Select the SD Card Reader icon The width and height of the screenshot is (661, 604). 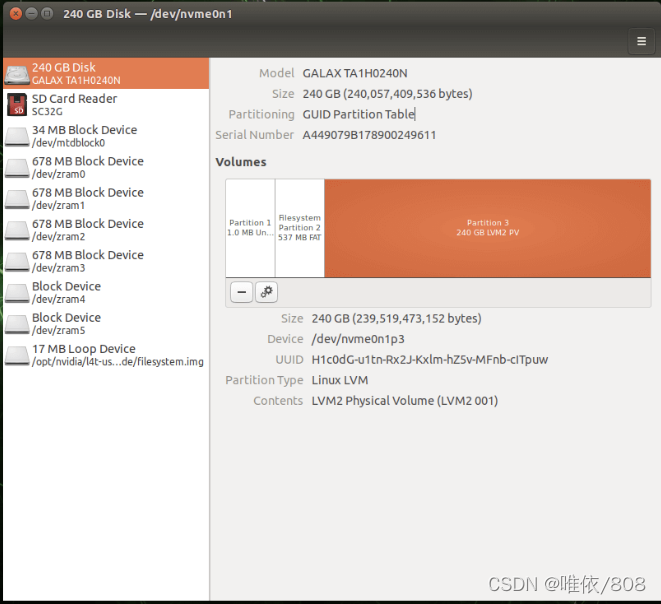17,105
